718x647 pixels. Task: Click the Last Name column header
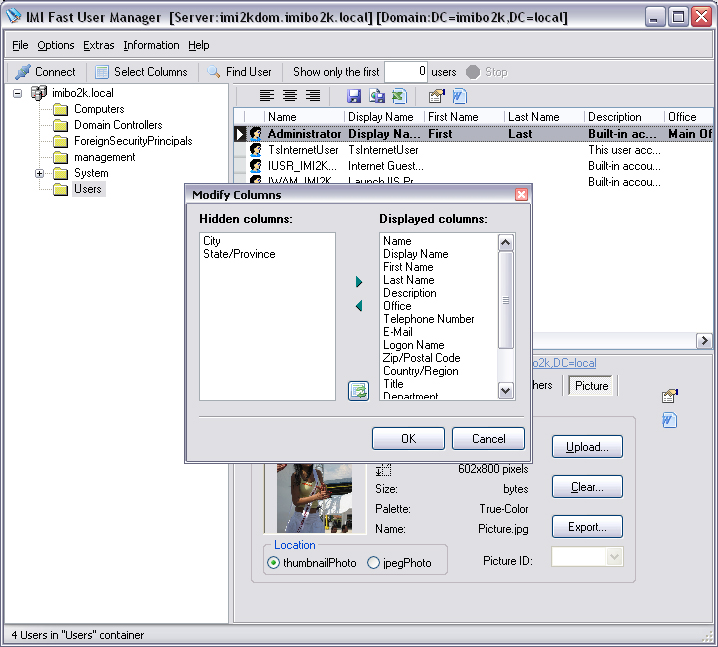(x=544, y=117)
